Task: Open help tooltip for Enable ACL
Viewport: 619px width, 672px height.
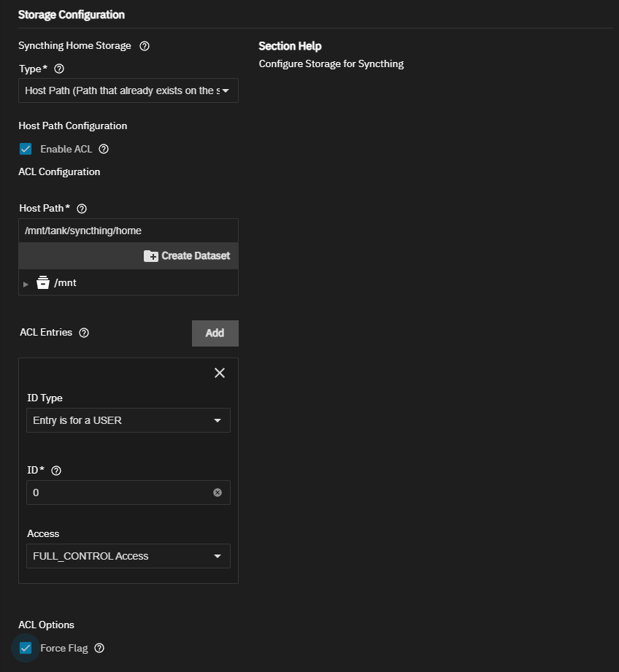Action: [x=104, y=149]
